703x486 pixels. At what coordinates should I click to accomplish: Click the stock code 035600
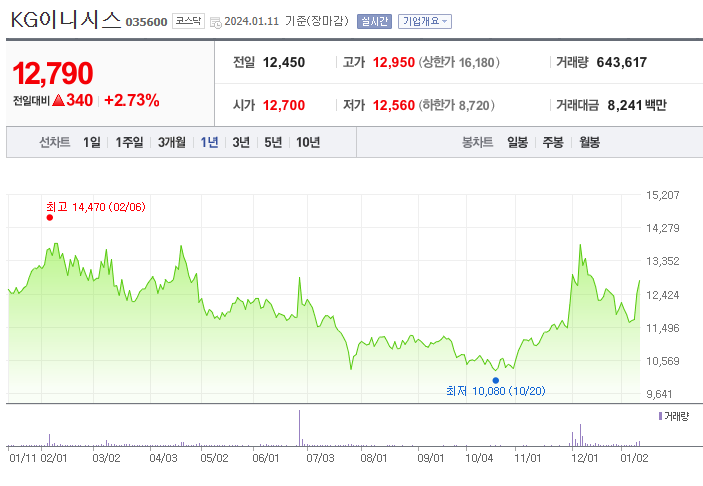tap(146, 22)
